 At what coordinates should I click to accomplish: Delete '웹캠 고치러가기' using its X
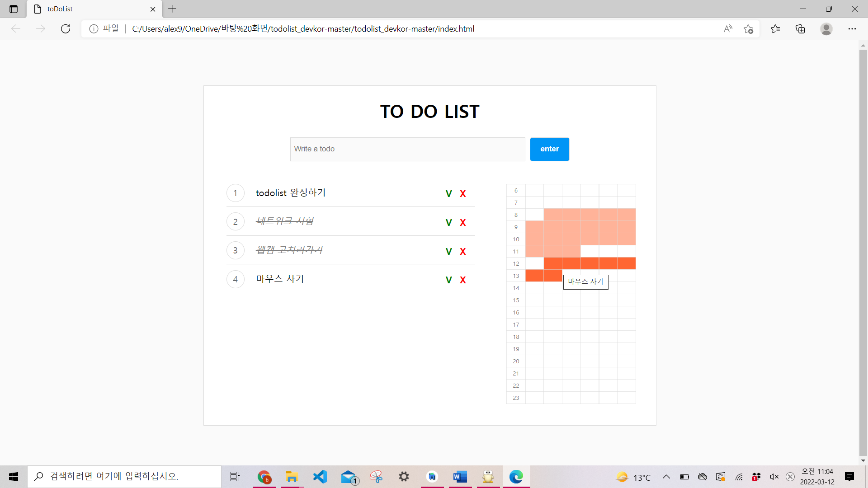coord(462,251)
